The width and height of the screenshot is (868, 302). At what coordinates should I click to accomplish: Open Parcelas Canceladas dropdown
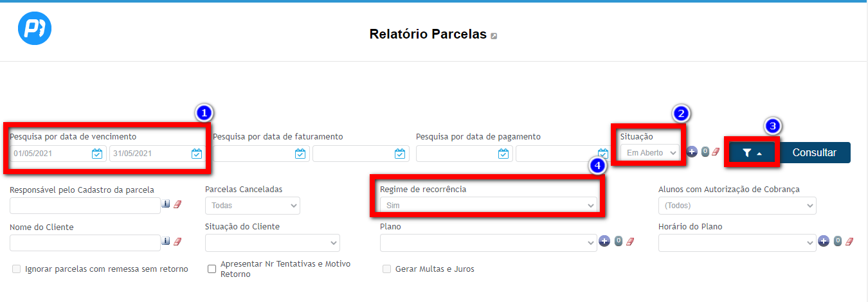[x=252, y=206]
